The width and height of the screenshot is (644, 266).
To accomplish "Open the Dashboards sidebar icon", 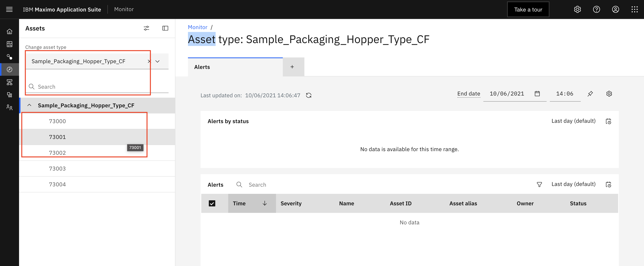I will point(9,44).
